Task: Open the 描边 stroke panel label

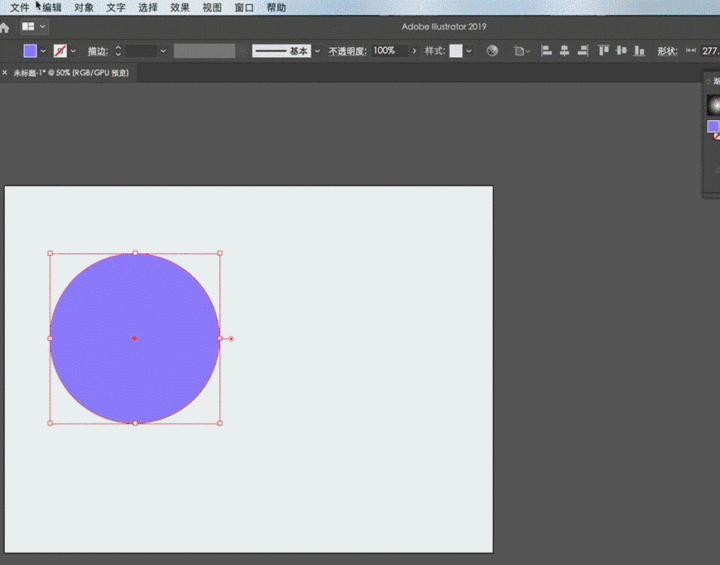Action: pyautogui.click(x=98, y=51)
